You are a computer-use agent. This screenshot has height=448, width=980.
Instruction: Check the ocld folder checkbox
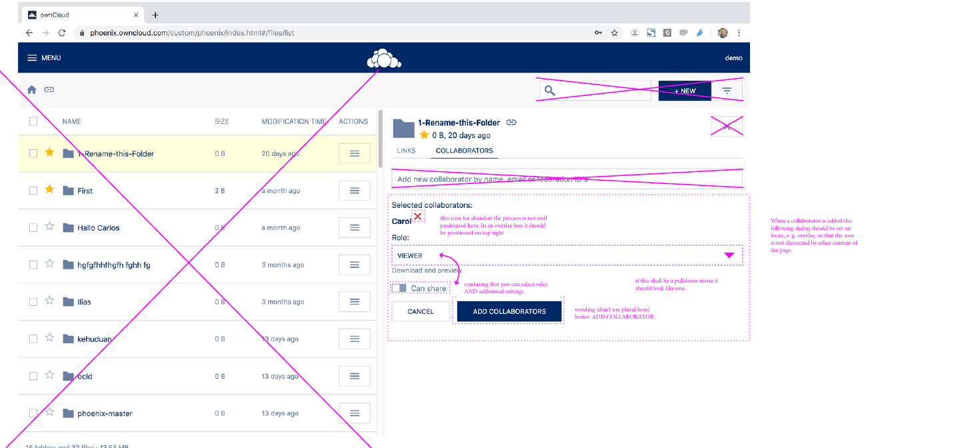[33, 376]
